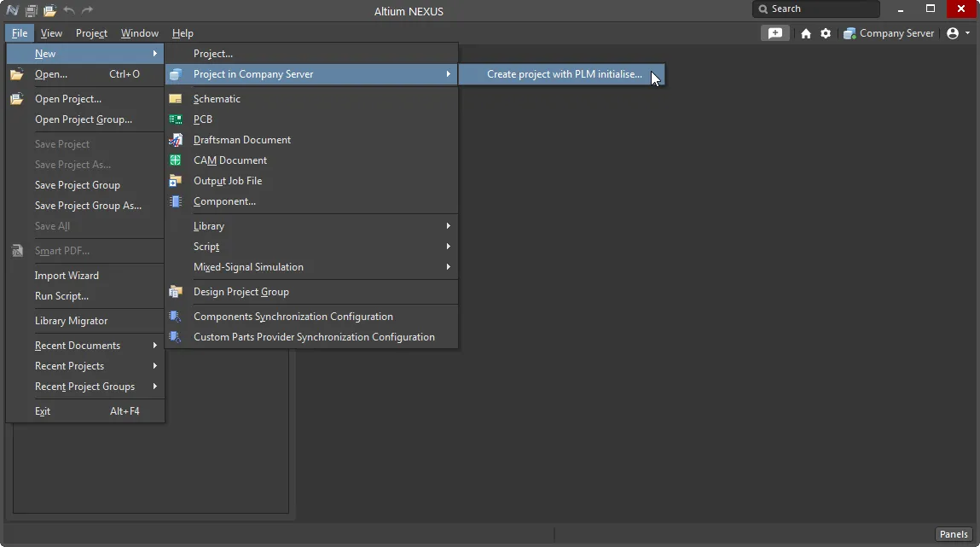Open the user account profile icon
Screen dimensions: 980x547
pos(953,33)
